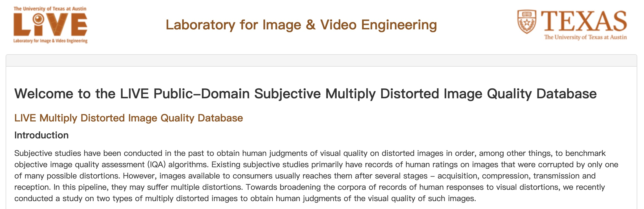Open the Laboratory for Image & Video Engineering title
This screenshot has width=644, height=209.
pos(301,25)
